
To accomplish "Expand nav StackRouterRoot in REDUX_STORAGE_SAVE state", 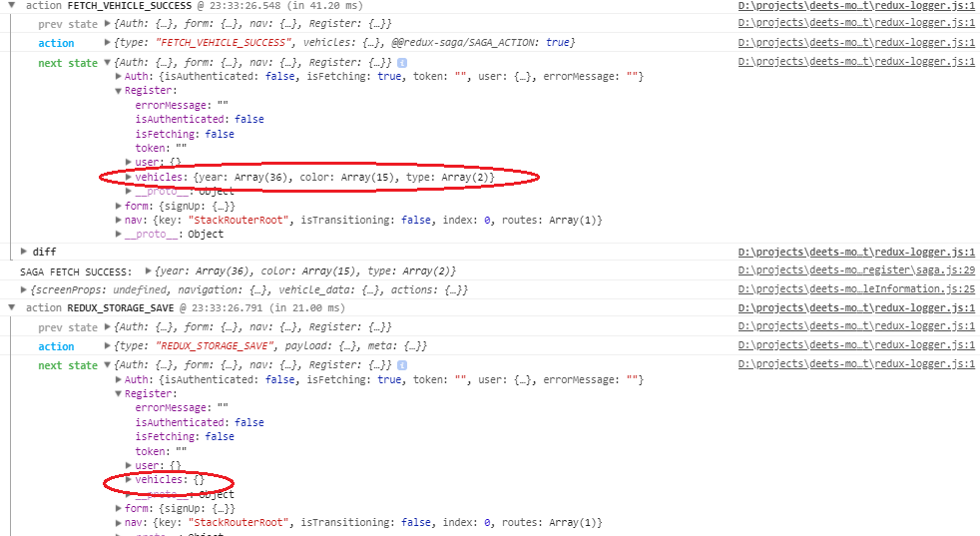I will pyautogui.click(x=118, y=523).
